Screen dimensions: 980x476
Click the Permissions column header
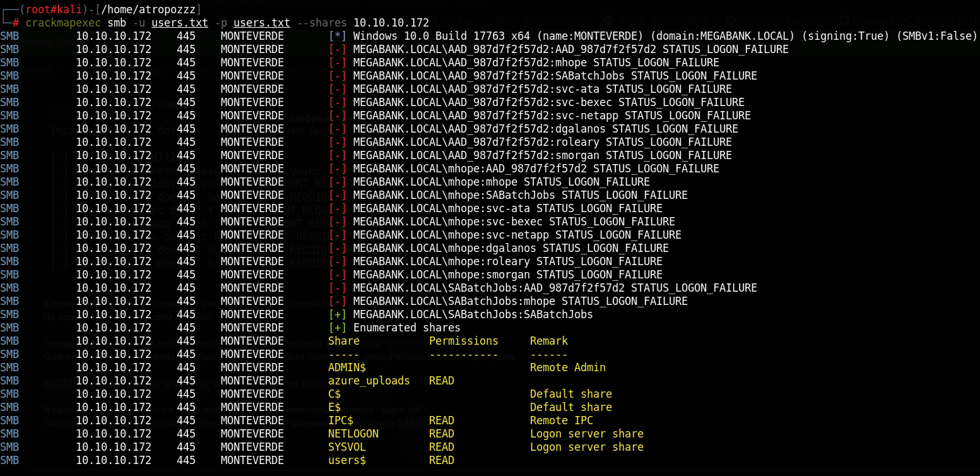464,341
